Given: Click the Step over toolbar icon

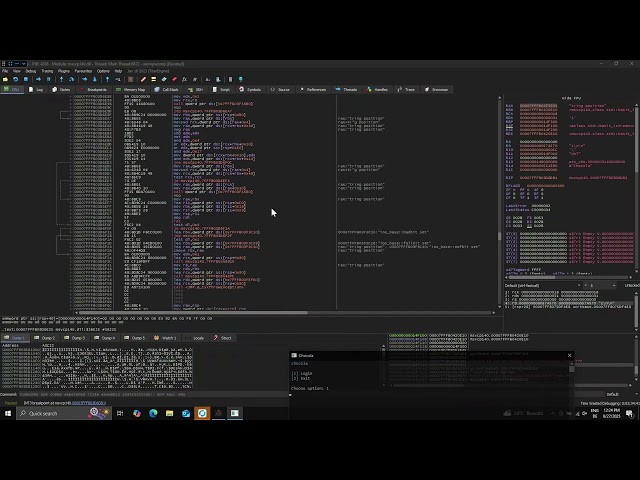Looking at the screenshot, I should tap(71, 79).
